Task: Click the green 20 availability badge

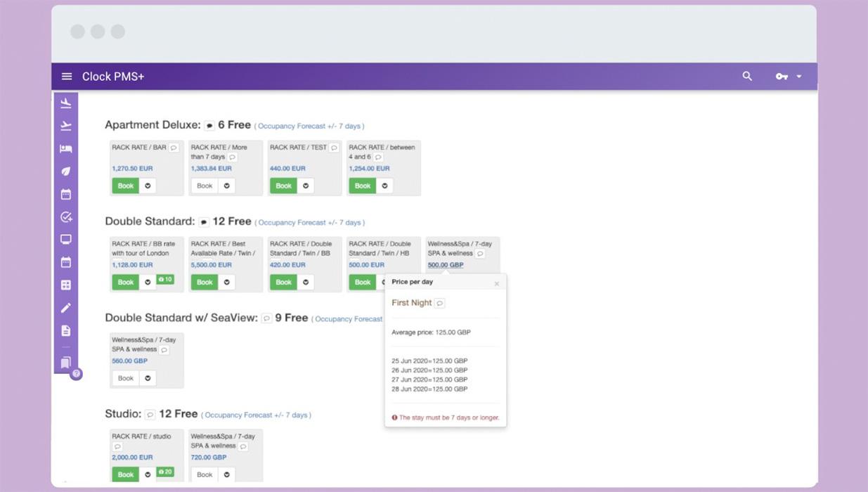Action: click(x=165, y=472)
